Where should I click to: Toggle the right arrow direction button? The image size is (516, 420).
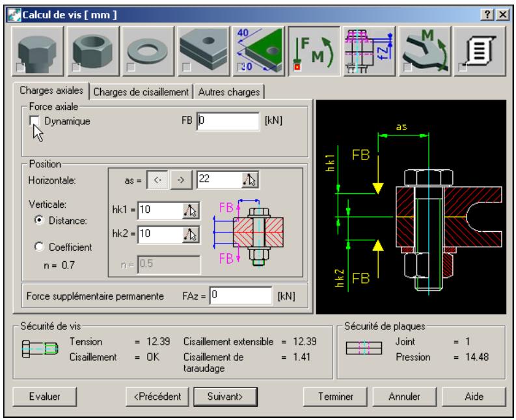tap(181, 180)
